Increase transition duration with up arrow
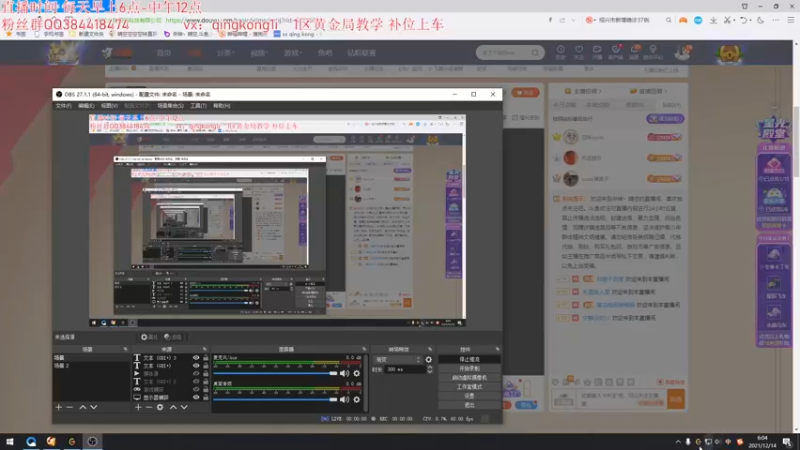The height and width of the screenshot is (450, 800). point(430,367)
